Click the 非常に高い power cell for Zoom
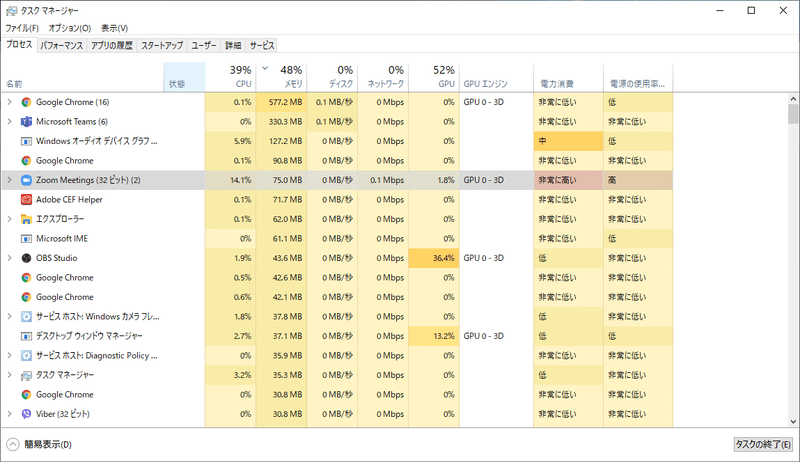 point(568,180)
